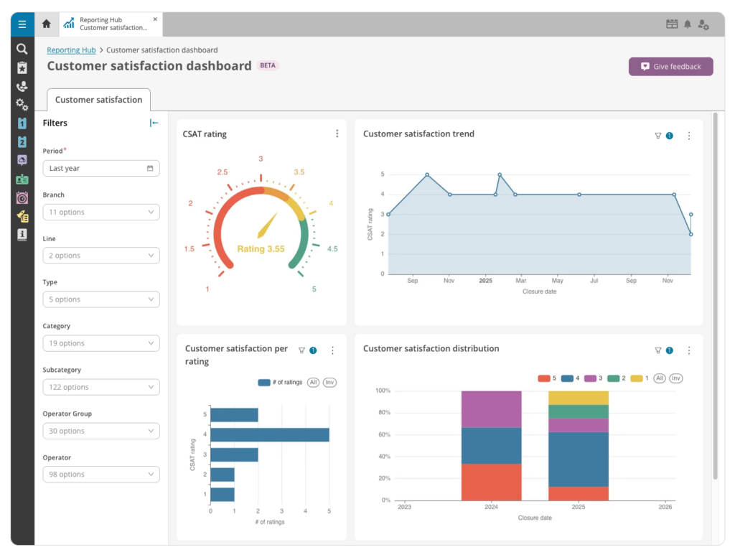
Task: Click the rating 5 horizontal bar
Action: coord(235,415)
